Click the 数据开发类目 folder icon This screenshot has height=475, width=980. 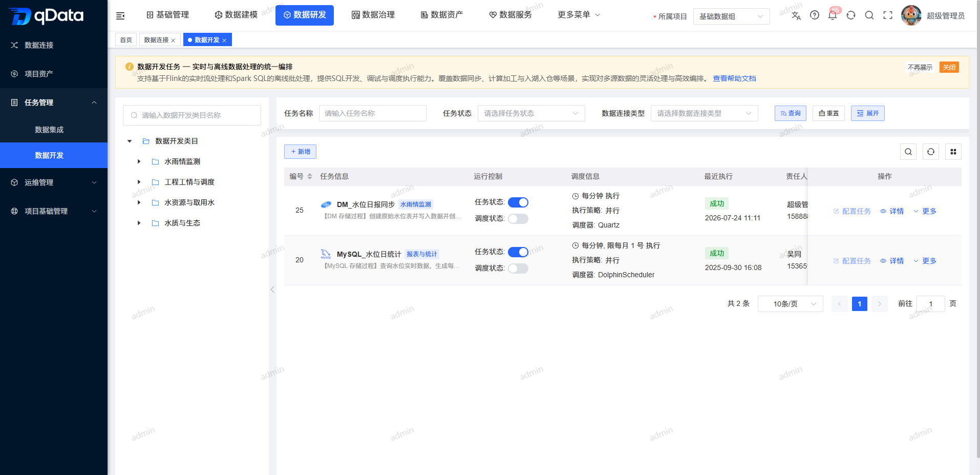coord(146,141)
